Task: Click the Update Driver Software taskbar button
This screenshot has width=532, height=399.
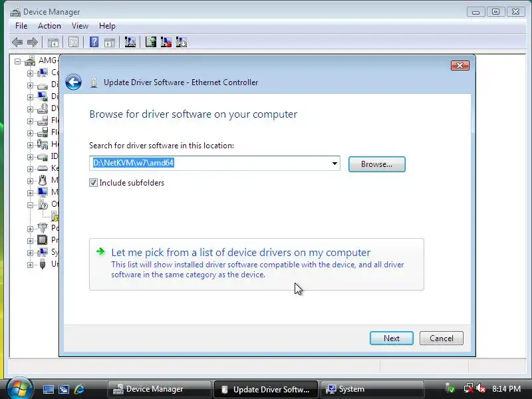Action: [265, 389]
